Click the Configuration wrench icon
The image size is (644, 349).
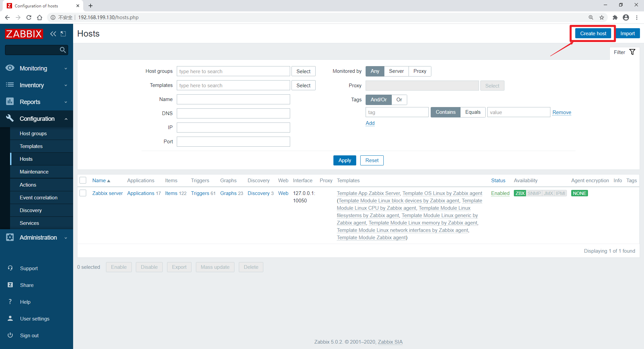coord(10,118)
